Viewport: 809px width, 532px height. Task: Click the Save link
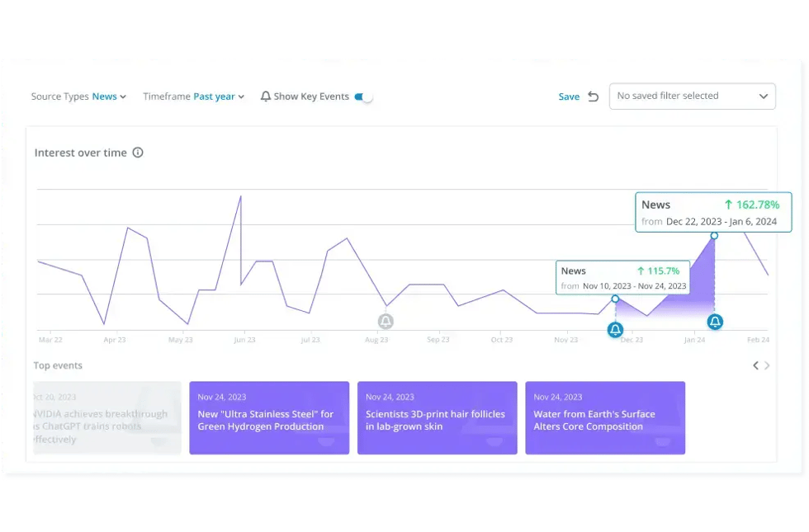pos(570,97)
